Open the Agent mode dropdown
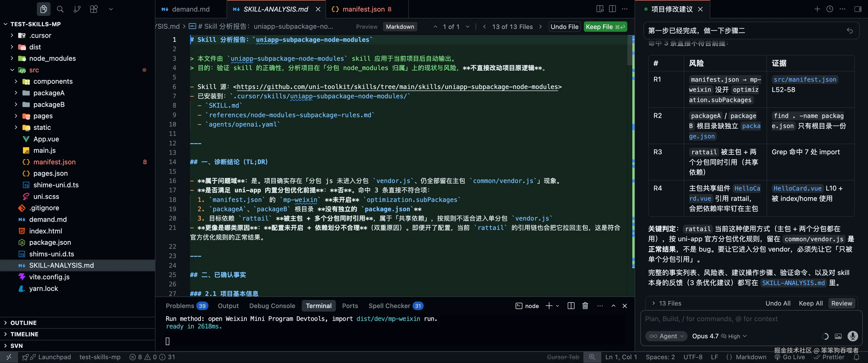Screen dimensions: 868x363 click(666, 336)
